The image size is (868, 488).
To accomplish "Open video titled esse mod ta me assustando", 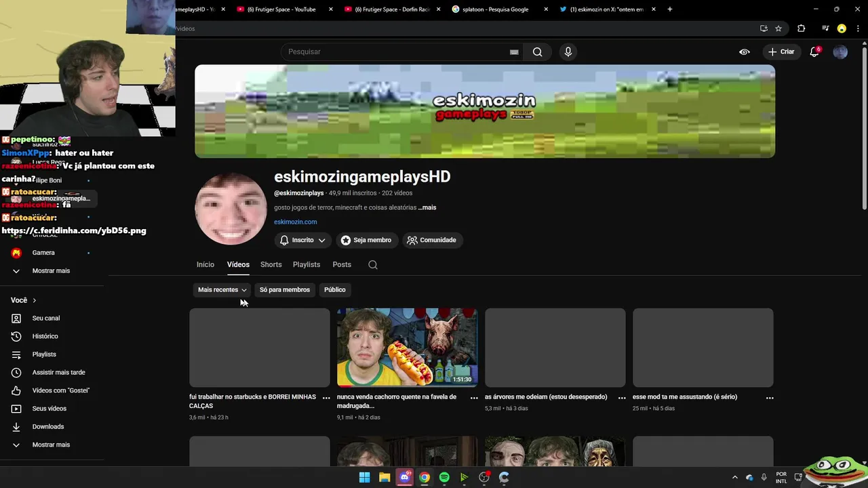I will 685,396.
